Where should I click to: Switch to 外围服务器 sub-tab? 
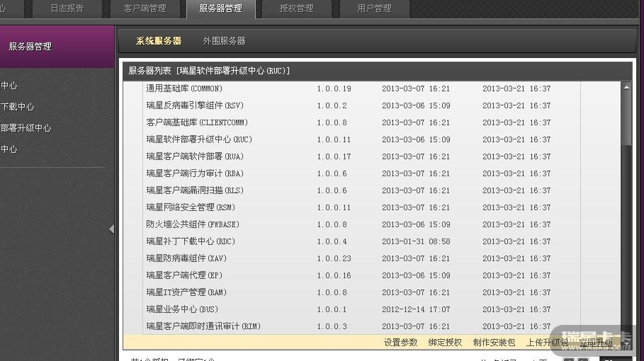coord(224,41)
